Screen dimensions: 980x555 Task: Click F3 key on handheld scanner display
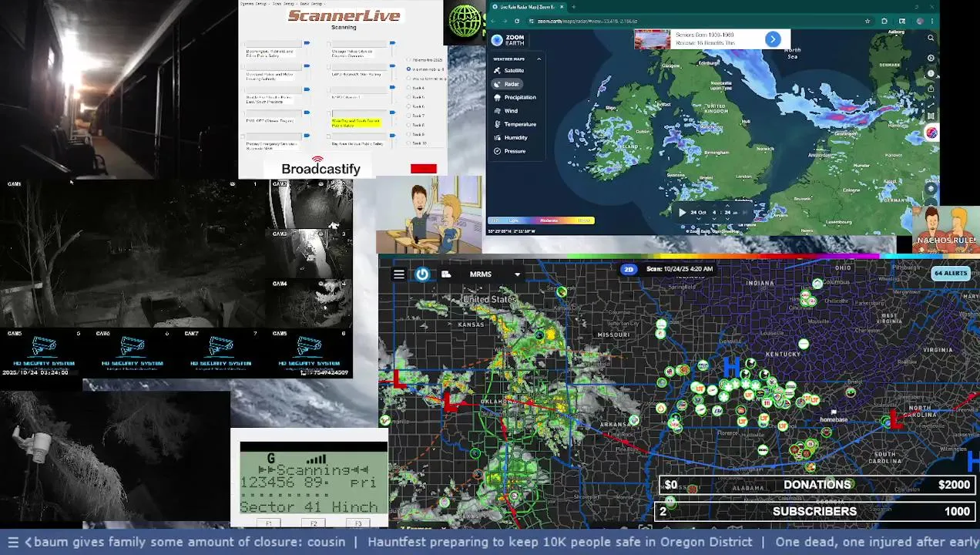point(358,523)
